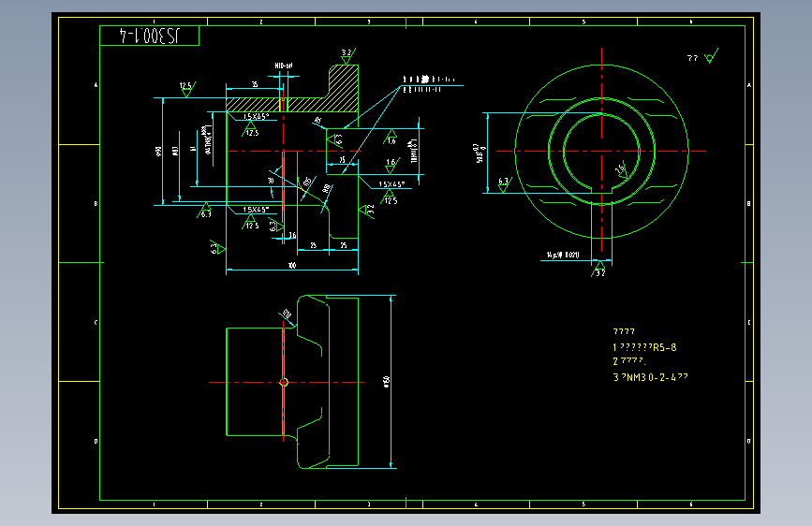This screenshot has width=812, height=526.
Task: Select the mirrored JS300.1-4 drawing number box
Action: (x=149, y=36)
